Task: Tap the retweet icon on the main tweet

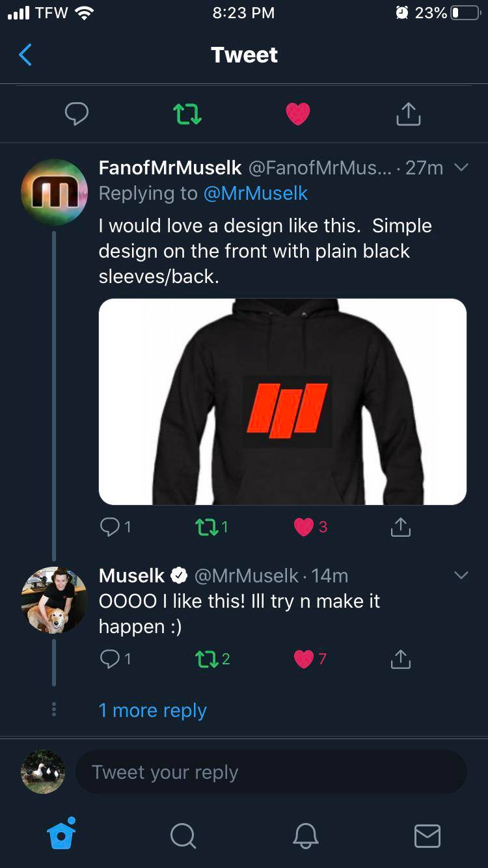Action: pos(187,113)
